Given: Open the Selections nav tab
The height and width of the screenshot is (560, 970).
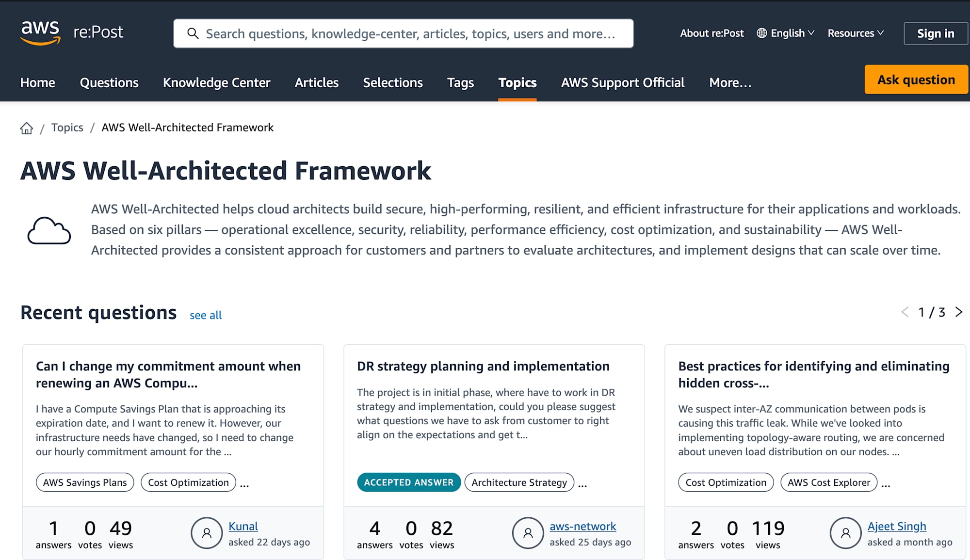Looking at the screenshot, I should click(x=393, y=82).
